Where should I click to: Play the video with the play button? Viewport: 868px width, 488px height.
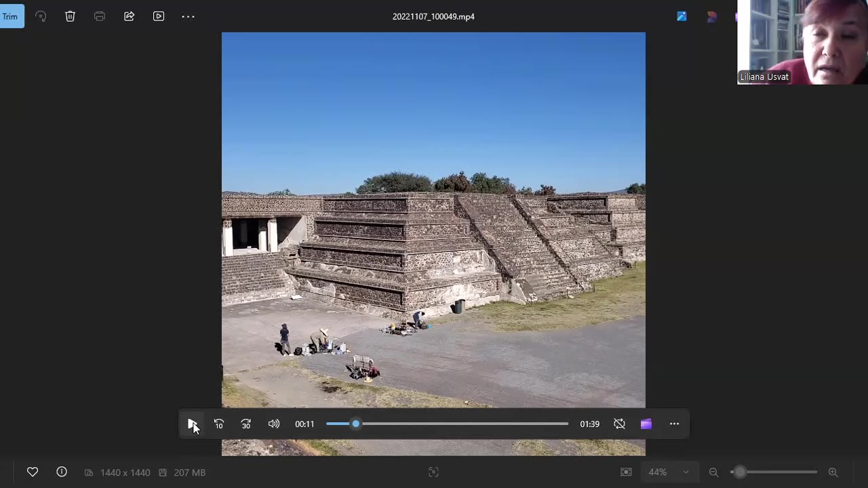192,424
